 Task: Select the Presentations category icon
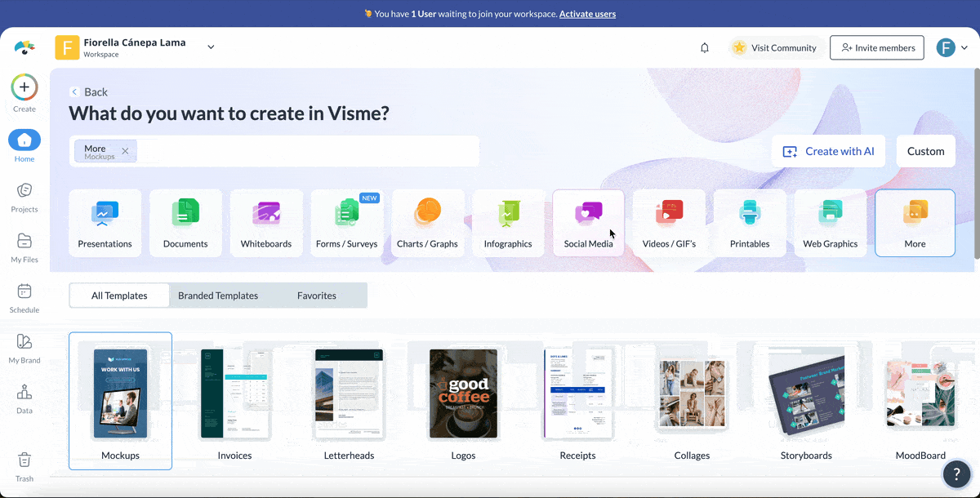[105, 222]
